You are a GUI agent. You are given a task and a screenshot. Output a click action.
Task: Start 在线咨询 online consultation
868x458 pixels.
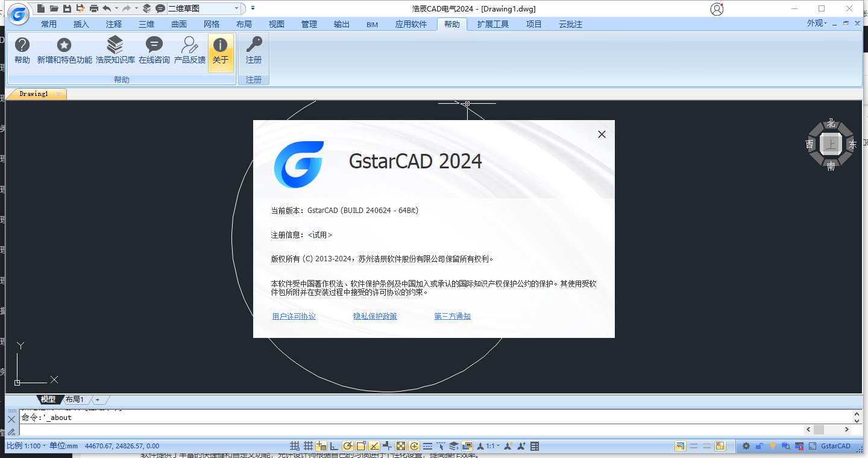tap(154, 51)
